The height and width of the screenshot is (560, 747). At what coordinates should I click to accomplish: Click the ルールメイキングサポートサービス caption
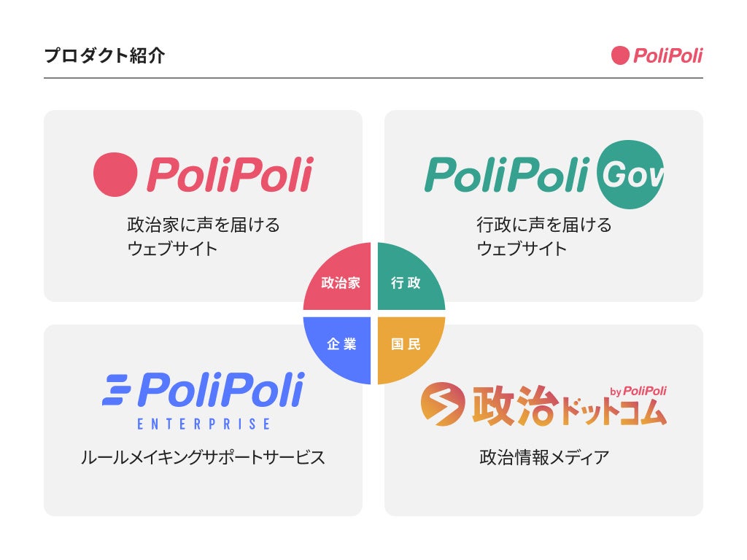[x=203, y=458]
